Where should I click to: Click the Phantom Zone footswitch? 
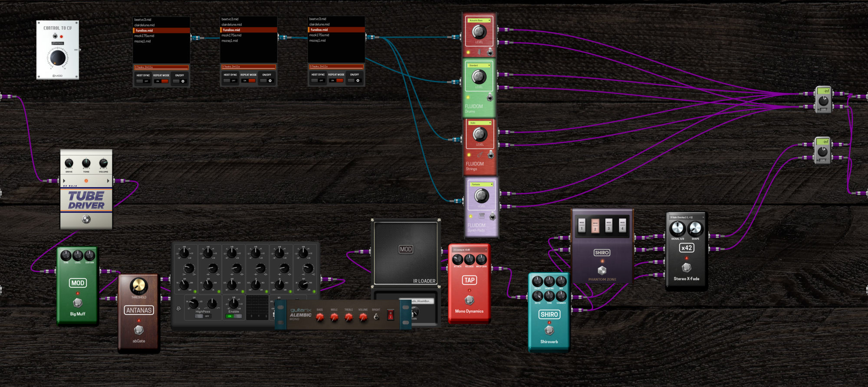click(x=602, y=270)
